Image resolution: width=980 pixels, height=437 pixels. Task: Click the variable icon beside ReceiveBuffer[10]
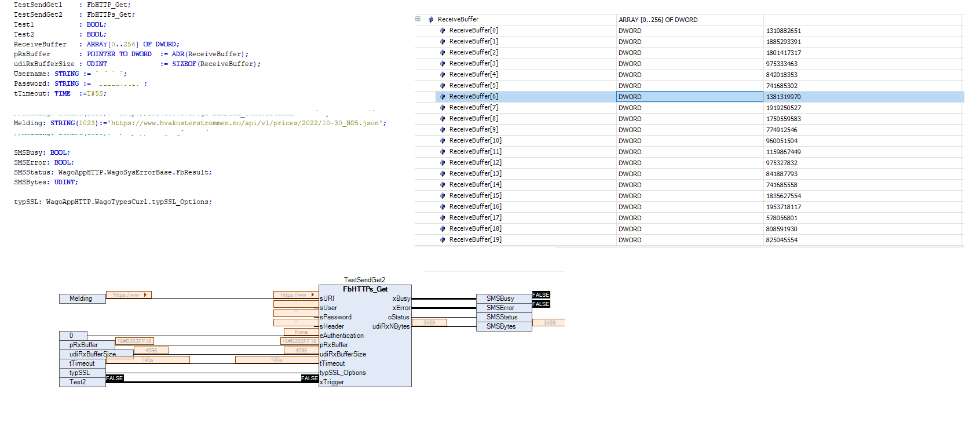click(x=443, y=141)
